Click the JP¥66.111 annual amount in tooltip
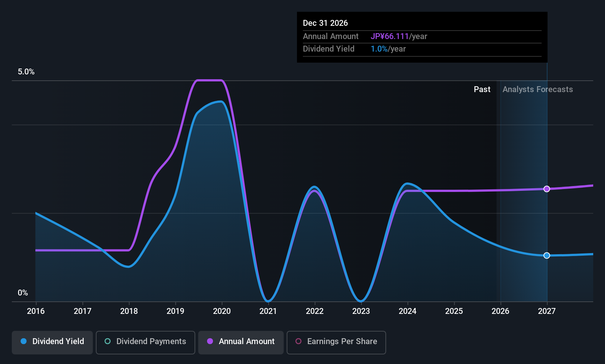 pos(390,36)
